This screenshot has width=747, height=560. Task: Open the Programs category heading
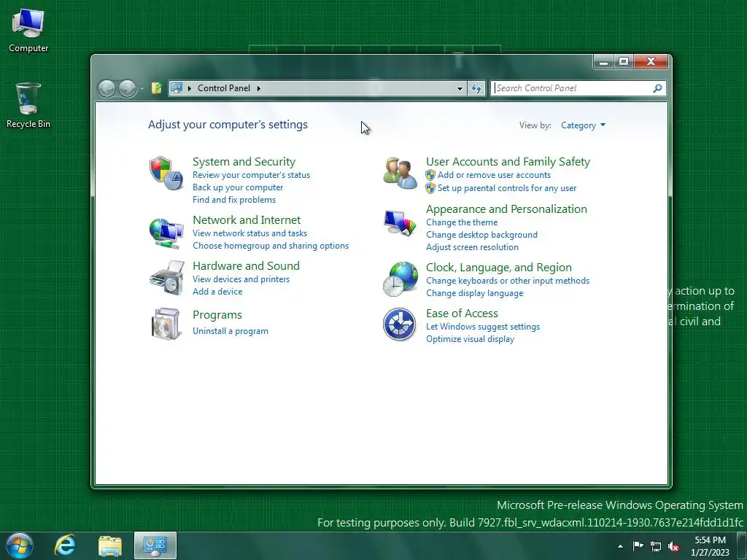217,315
